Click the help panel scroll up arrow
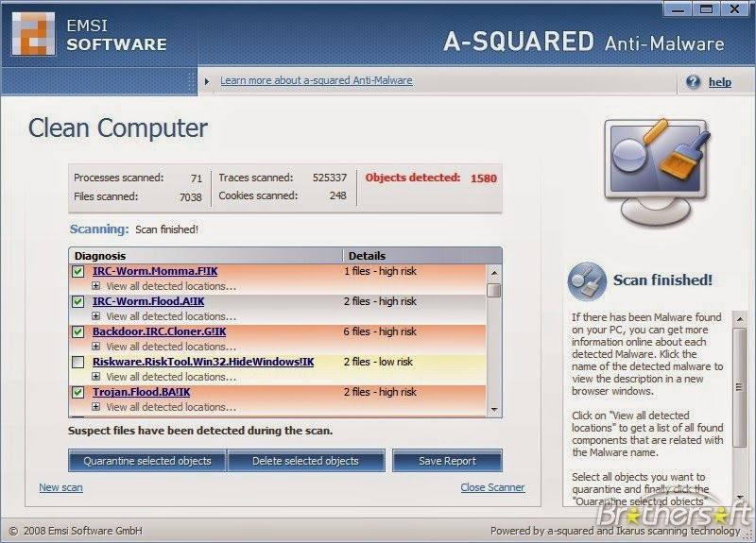 [x=740, y=319]
